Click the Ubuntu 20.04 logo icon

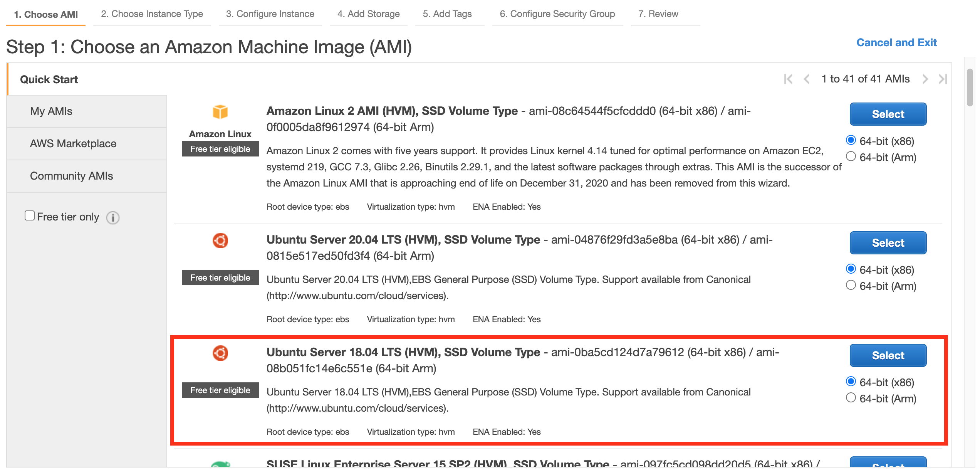220,241
